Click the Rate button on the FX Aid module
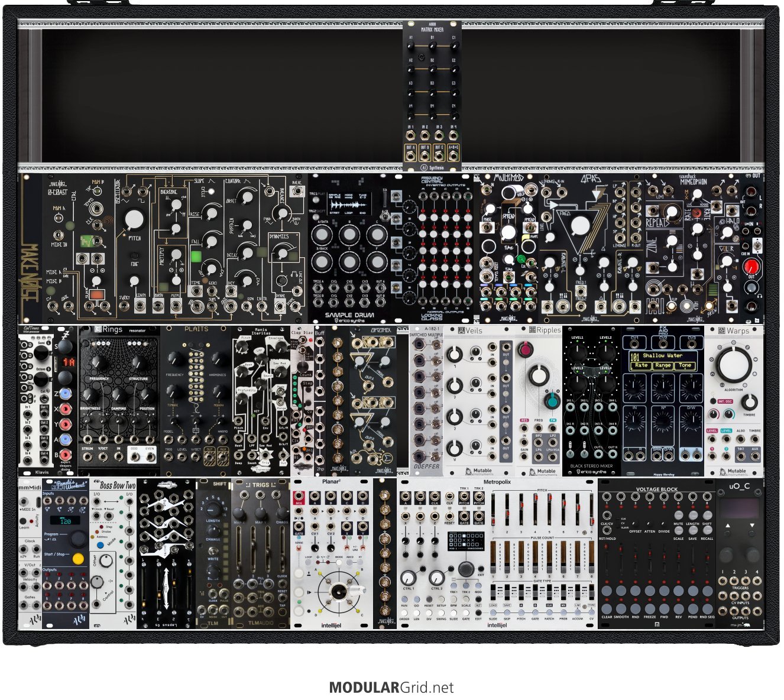 click(641, 365)
